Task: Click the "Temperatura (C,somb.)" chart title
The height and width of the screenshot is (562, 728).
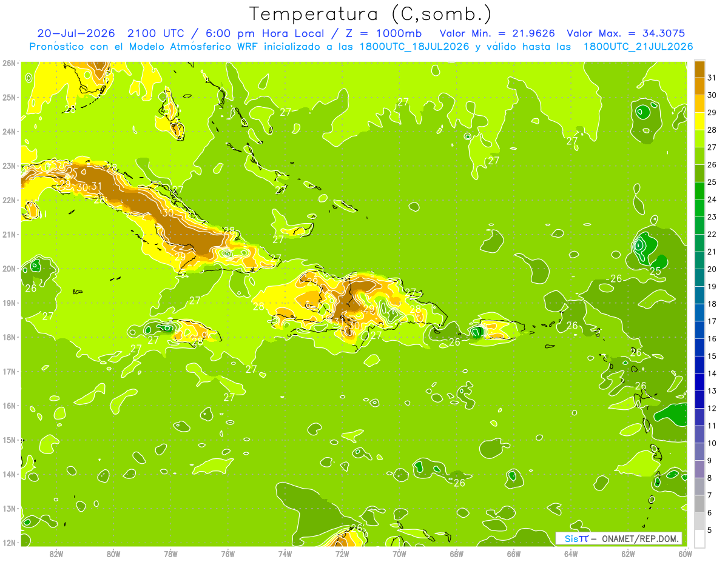Action: click(370, 14)
